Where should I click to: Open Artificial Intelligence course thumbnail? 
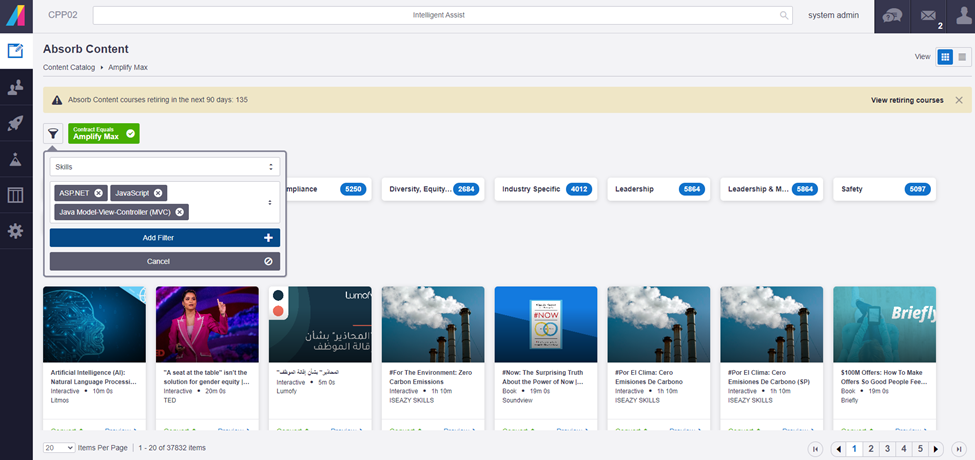(x=95, y=324)
